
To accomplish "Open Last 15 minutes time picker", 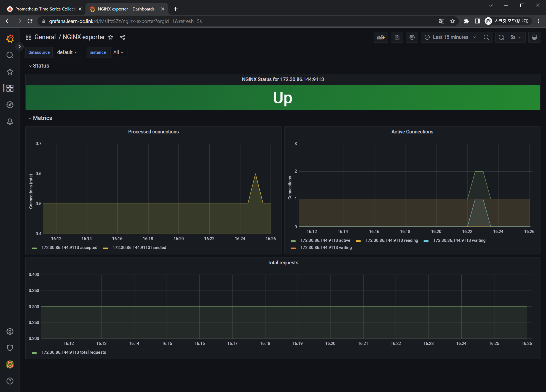I will [450, 37].
